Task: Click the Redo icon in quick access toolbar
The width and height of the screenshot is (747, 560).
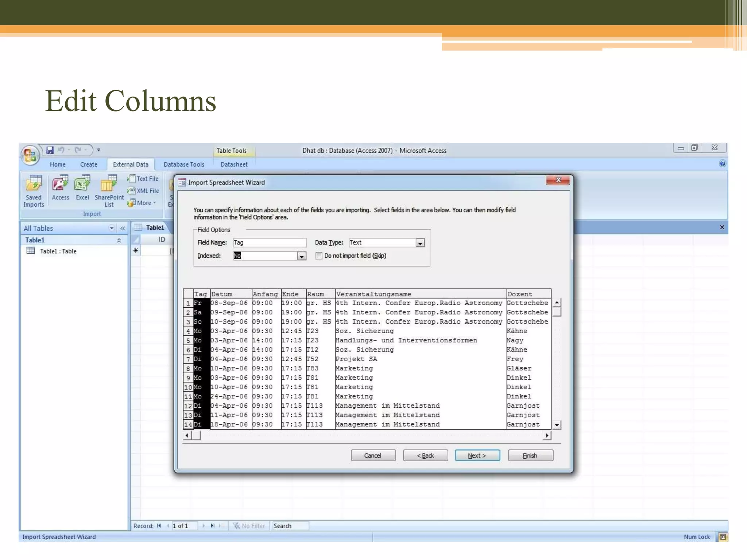Action: [x=78, y=150]
